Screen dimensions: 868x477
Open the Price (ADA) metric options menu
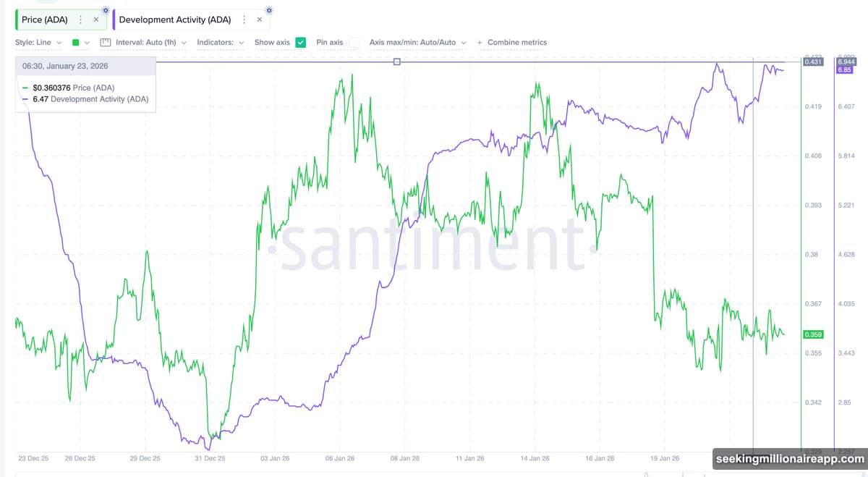[80, 20]
